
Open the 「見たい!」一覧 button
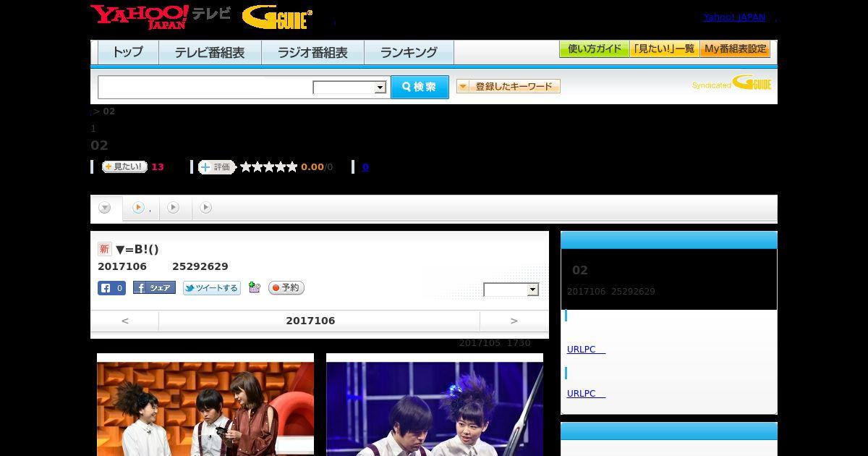(665, 49)
